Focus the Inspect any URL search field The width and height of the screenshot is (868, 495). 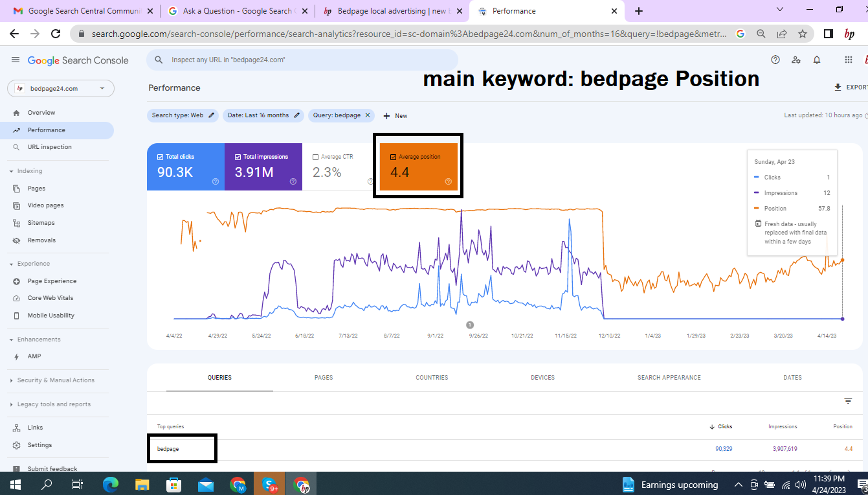coord(302,60)
